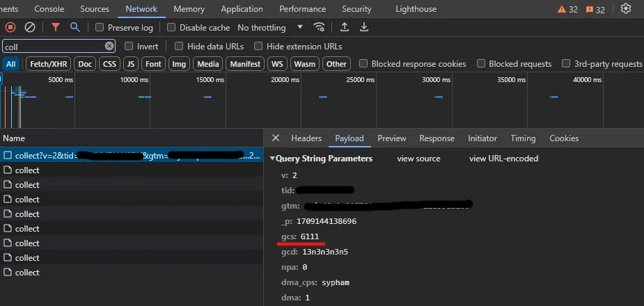
Task: Click the gcd 13n3n3n3n5 value
Action: pyautogui.click(x=325, y=252)
